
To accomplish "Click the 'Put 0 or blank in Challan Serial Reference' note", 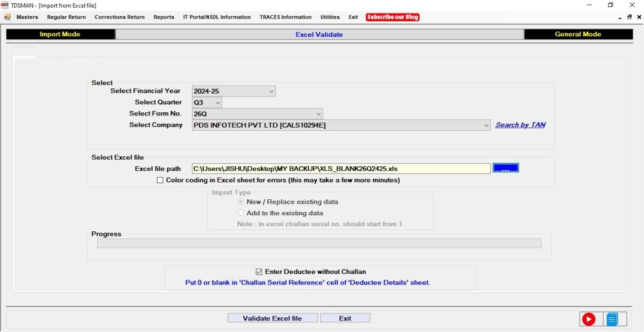I will (308, 283).
